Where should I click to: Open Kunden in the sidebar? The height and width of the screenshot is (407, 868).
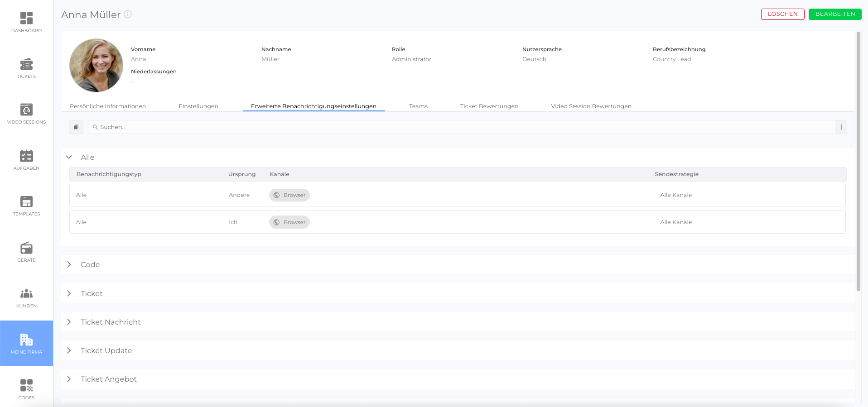[x=26, y=298]
